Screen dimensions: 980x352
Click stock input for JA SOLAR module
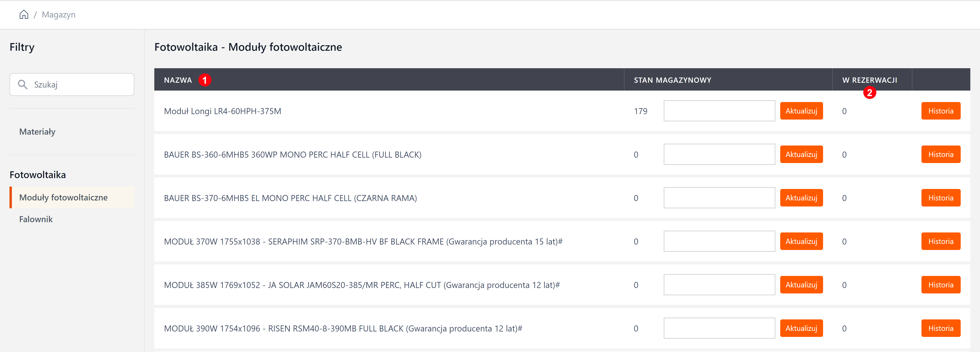[x=719, y=285]
